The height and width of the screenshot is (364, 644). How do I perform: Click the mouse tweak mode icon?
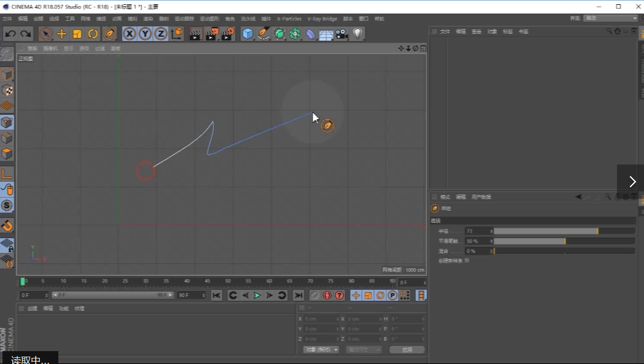[7, 190]
